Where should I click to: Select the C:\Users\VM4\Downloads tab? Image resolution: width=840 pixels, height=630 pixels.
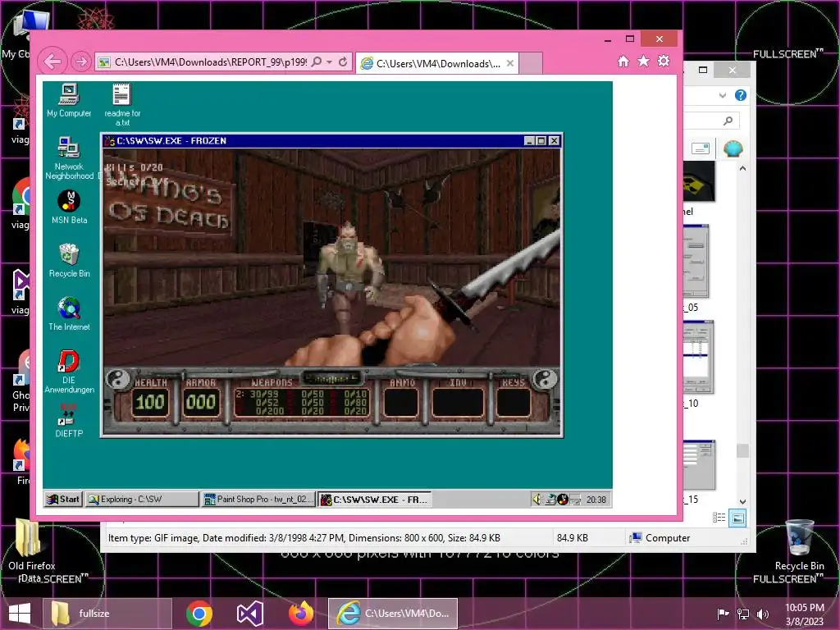coord(437,63)
